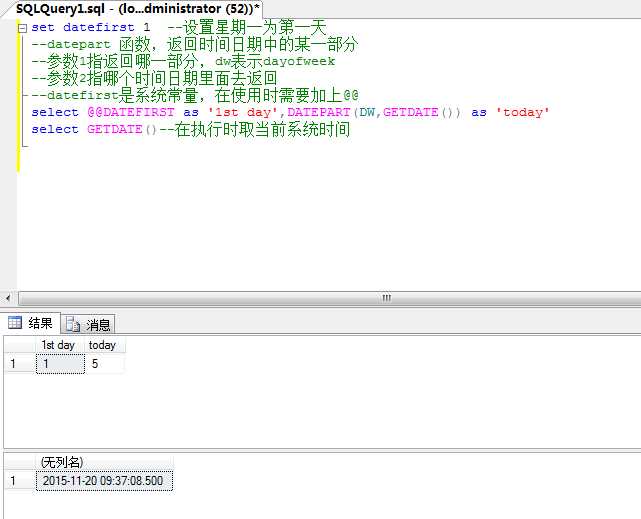Click the '--datepart 函数' comment line
The image size is (641, 519).
[195, 44]
